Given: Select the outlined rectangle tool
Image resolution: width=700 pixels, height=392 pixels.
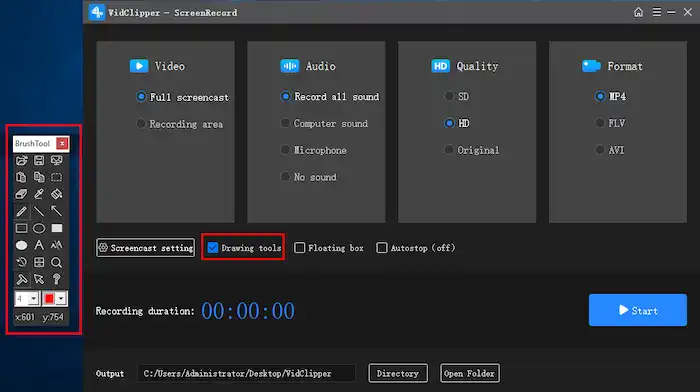Looking at the screenshot, I should (21, 228).
